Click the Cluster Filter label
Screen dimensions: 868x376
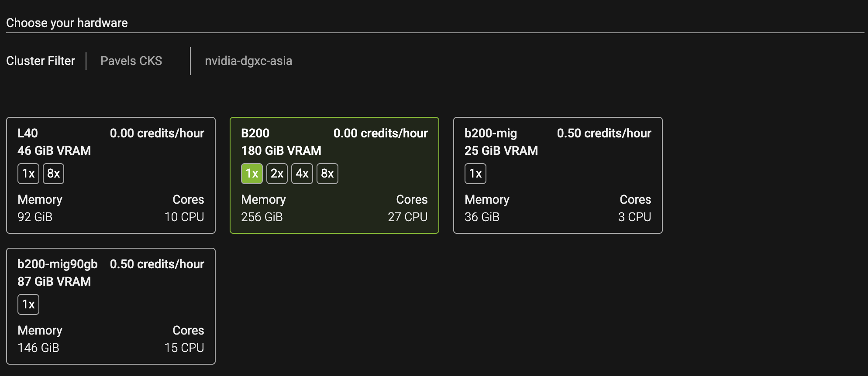click(x=41, y=61)
